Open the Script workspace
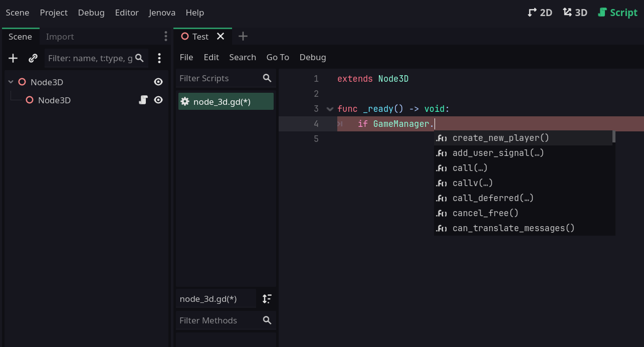 point(617,13)
